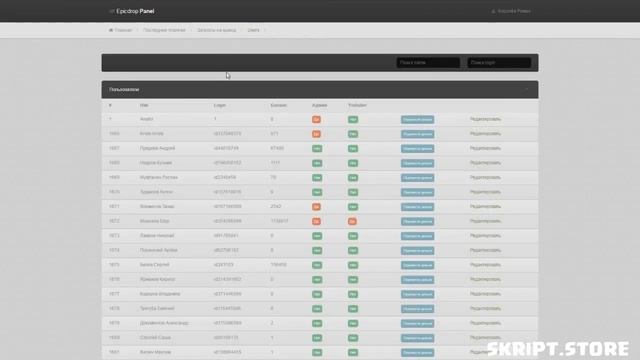Toggle the admin badge for user 1680
Viewport: 640px width, 360px height.
[317, 338]
